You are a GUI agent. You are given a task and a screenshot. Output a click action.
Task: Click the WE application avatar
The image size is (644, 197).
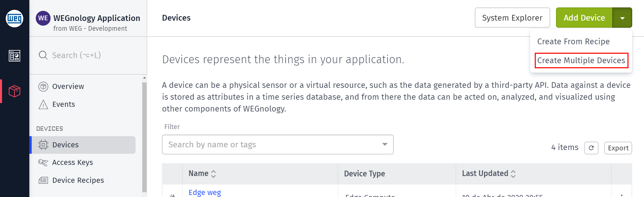click(x=43, y=18)
